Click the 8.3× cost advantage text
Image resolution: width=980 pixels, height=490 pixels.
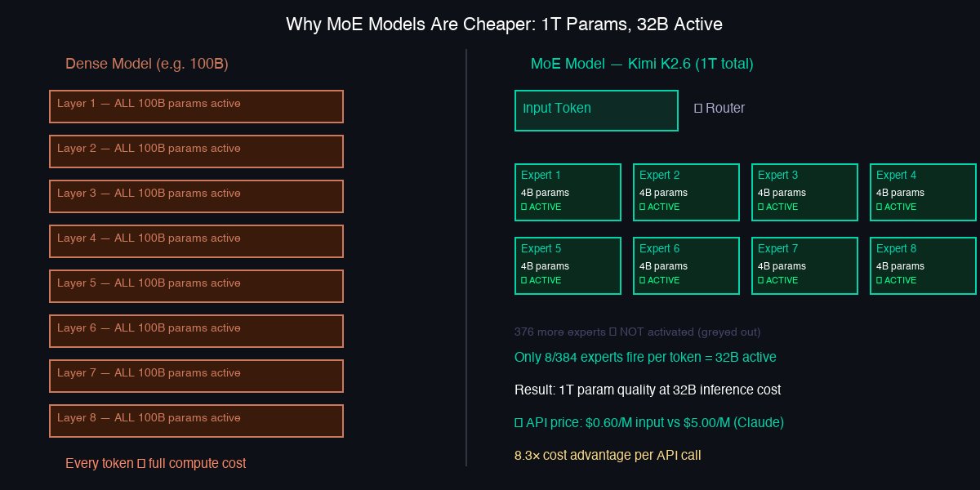(x=608, y=455)
